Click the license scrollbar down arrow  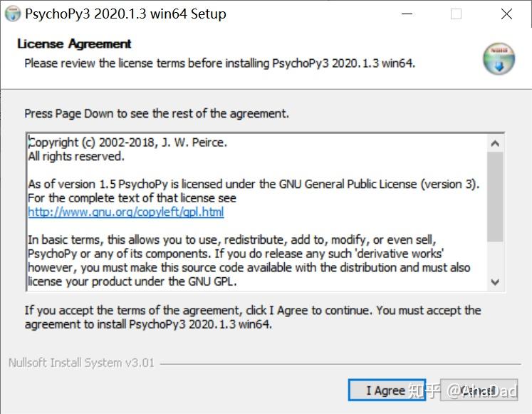pyautogui.click(x=496, y=282)
